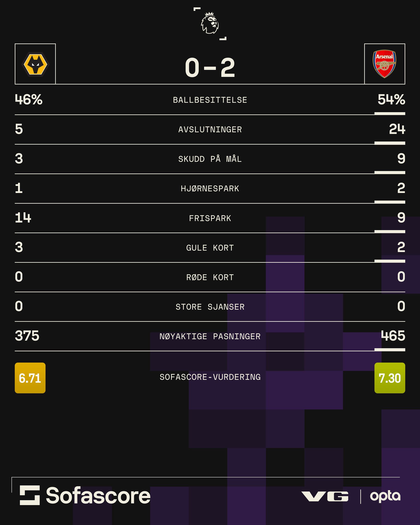The height and width of the screenshot is (525, 420).
Task: Click the Nøyaktige pasninger label
Action: (x=210, y=337)
